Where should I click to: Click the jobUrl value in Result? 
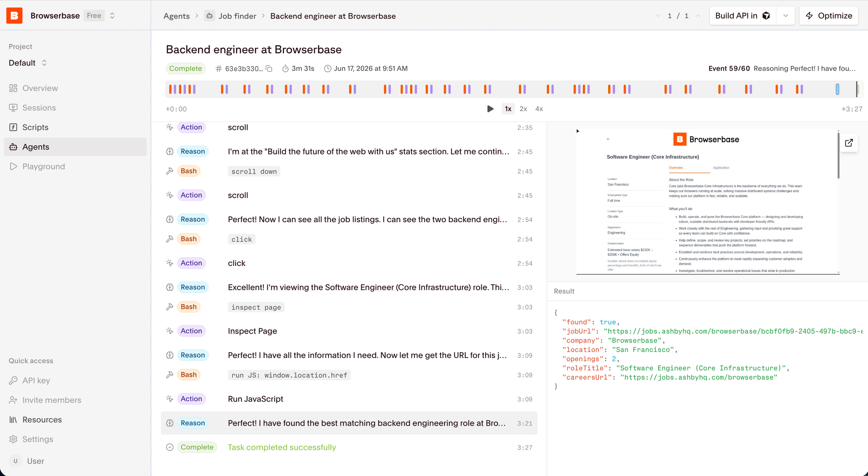(733, 331)
